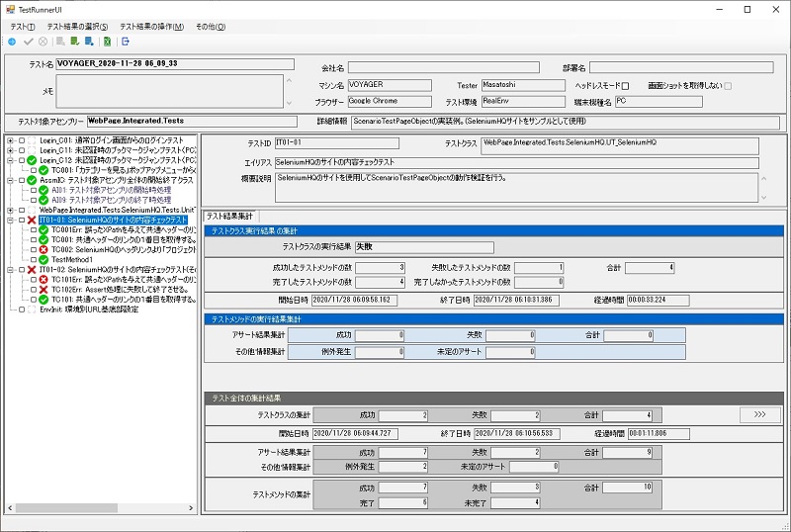Check the IT01-01 tree checkbox

coord(22,221)
